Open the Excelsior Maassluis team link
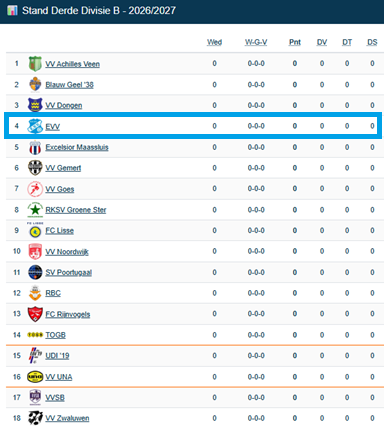Image resolution: width=384 pixels, height=428 pixels. click(x=77, y=147)
